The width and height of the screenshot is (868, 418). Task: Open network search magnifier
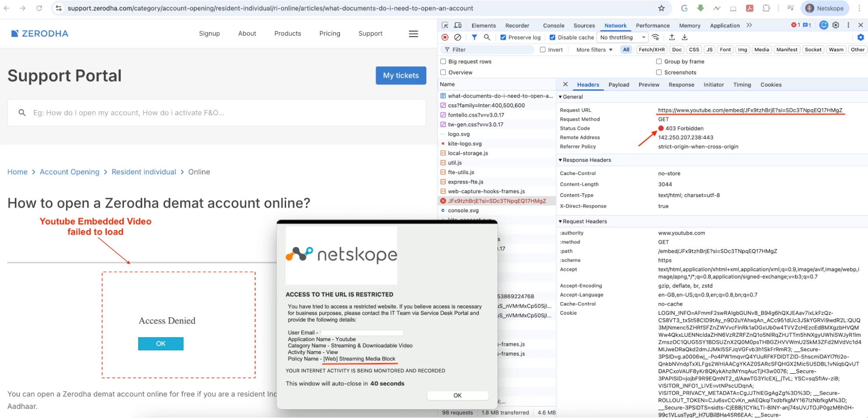click(487, 37)
